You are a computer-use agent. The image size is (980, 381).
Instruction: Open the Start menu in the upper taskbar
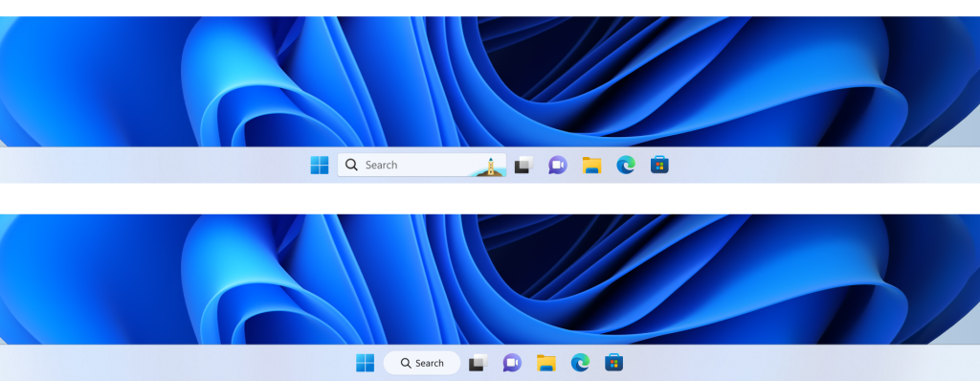(x=320, y=166)
